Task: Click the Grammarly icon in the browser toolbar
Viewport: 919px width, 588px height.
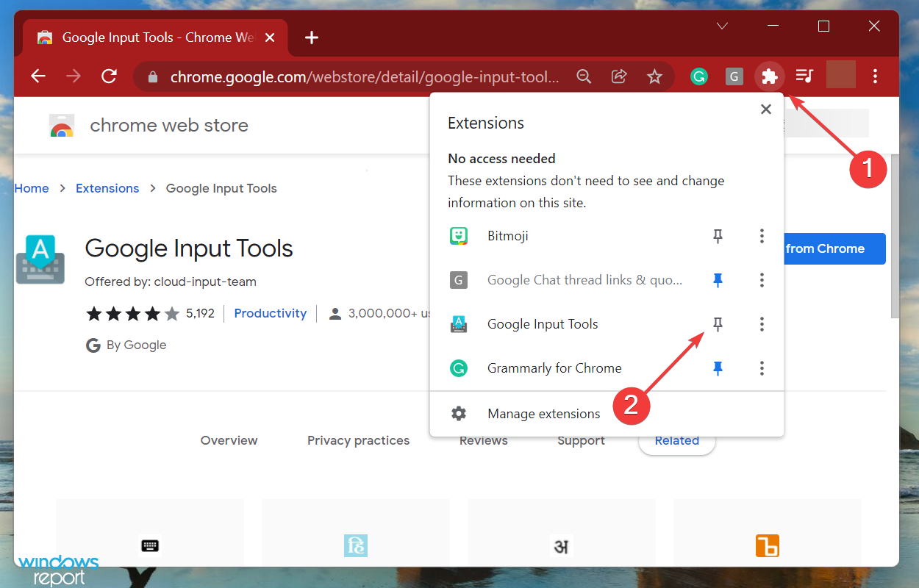Action: tap(698, 76)
